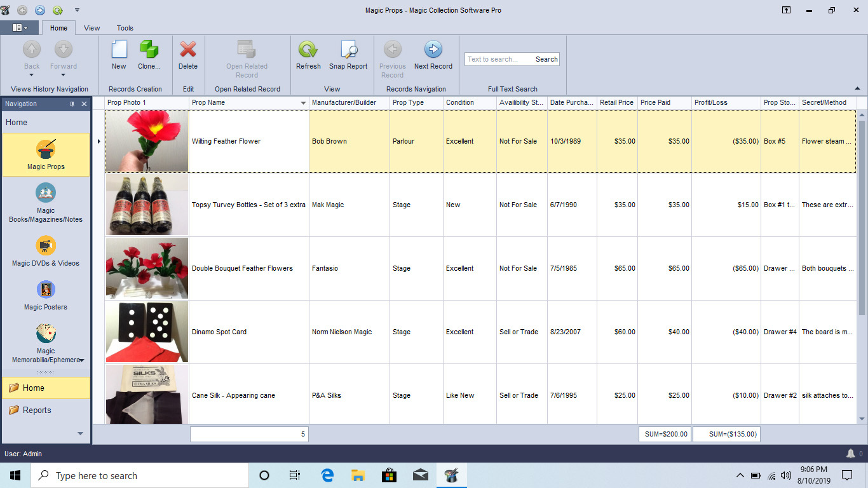Open ribbon display options in title bar
Screen dimensions: 868x488
787,10
